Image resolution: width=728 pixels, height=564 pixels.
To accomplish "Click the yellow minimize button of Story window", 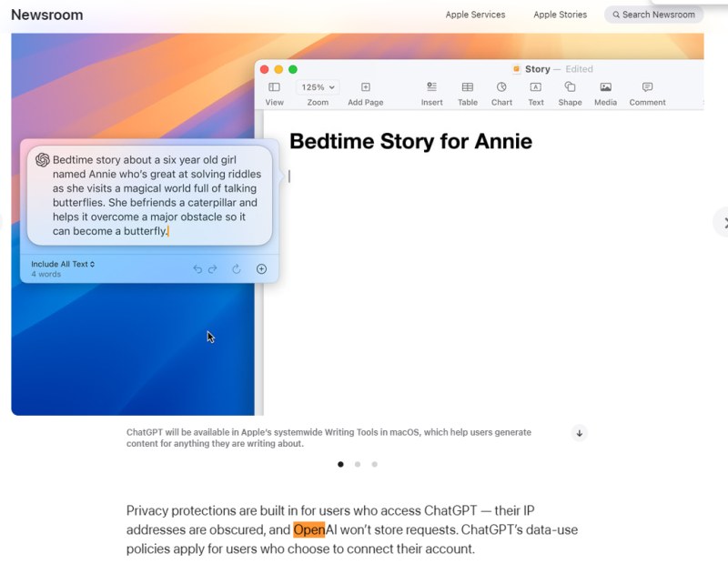I will pyautogui.click(x=278, y=69).
